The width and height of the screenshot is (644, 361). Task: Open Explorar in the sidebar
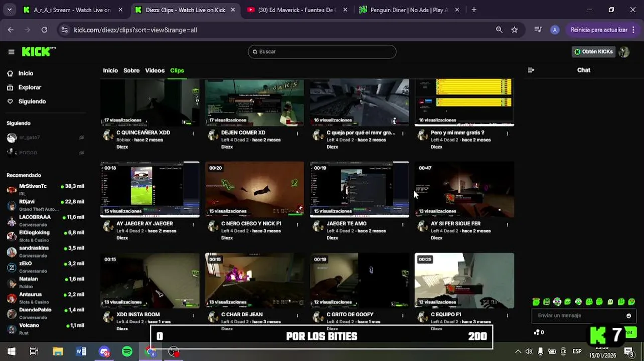pyautogui.click(x=30, y=87)
